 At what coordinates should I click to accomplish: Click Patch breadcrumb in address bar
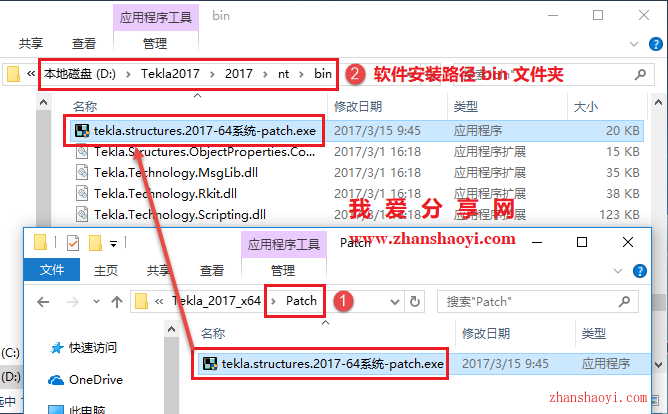(301, 301)
